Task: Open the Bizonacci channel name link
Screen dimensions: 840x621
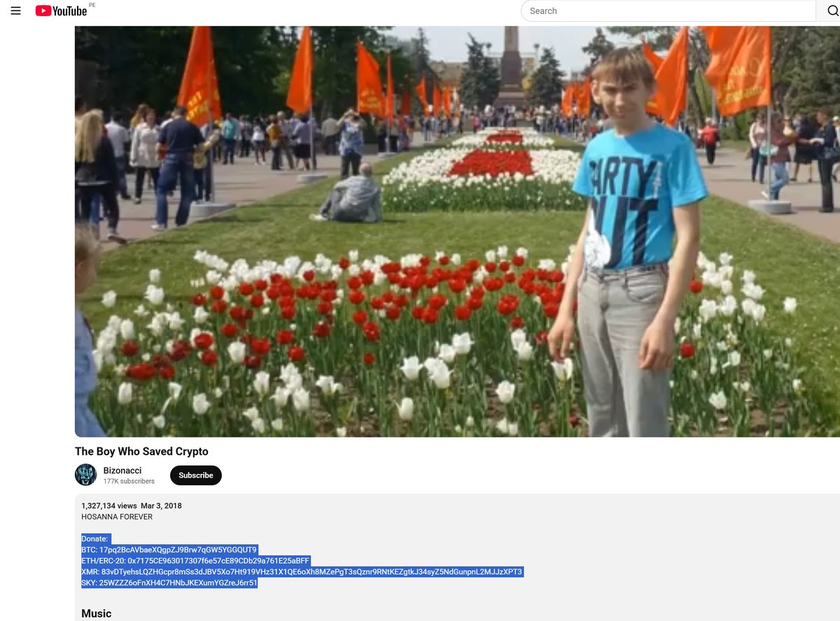Action: 122,470
